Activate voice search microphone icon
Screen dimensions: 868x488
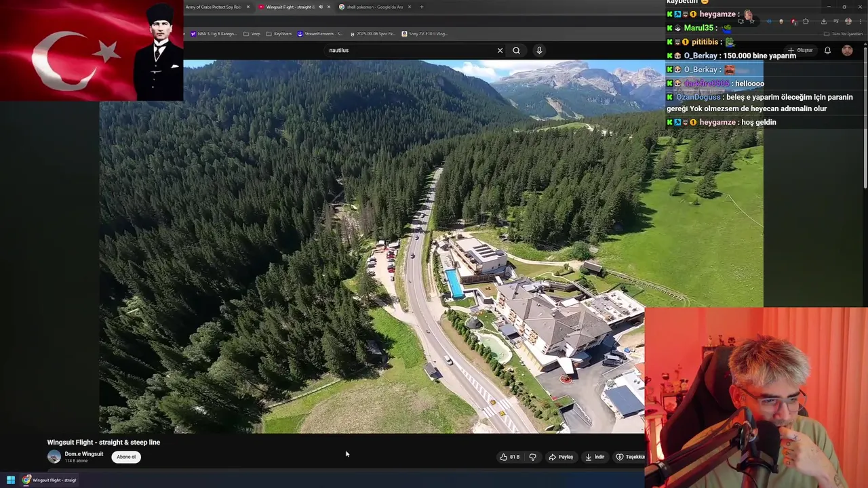(x=539, y=50)
